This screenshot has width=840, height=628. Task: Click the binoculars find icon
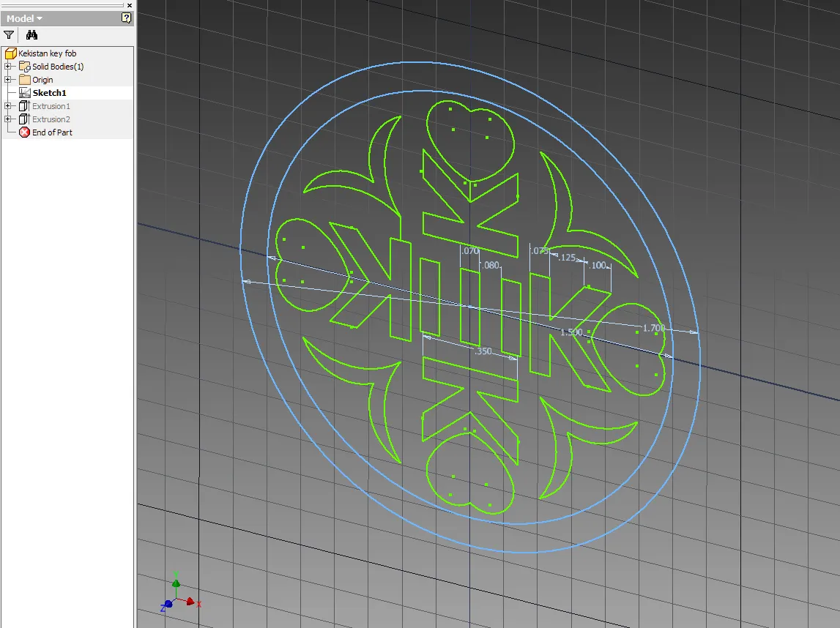[x=31, y=35]
